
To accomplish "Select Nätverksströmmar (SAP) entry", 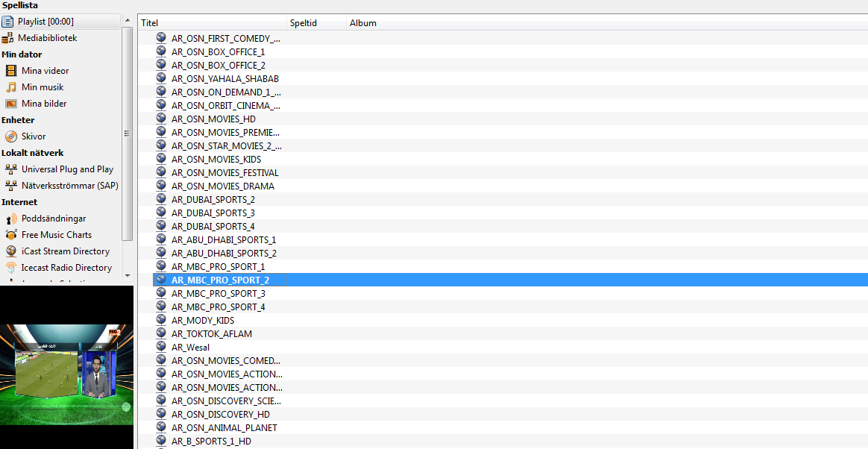I will [70, 186].
